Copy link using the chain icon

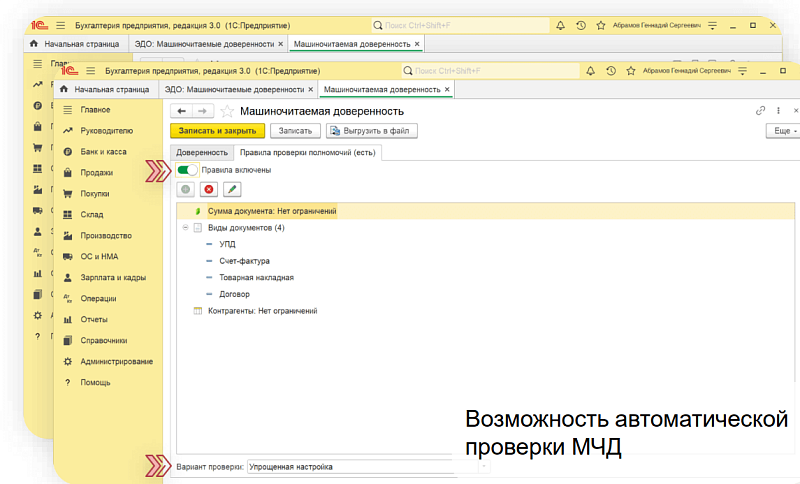coord(760,110)
